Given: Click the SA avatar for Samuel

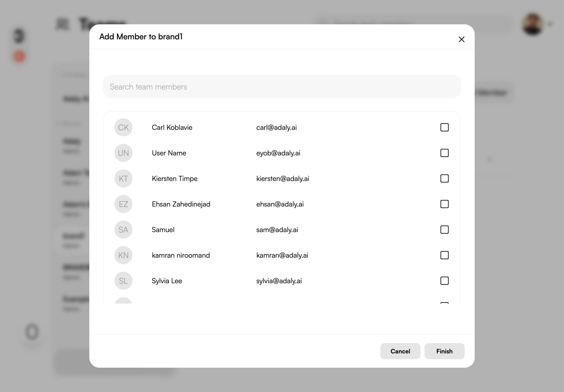Looking at the screenshot, I should [123, 230].
